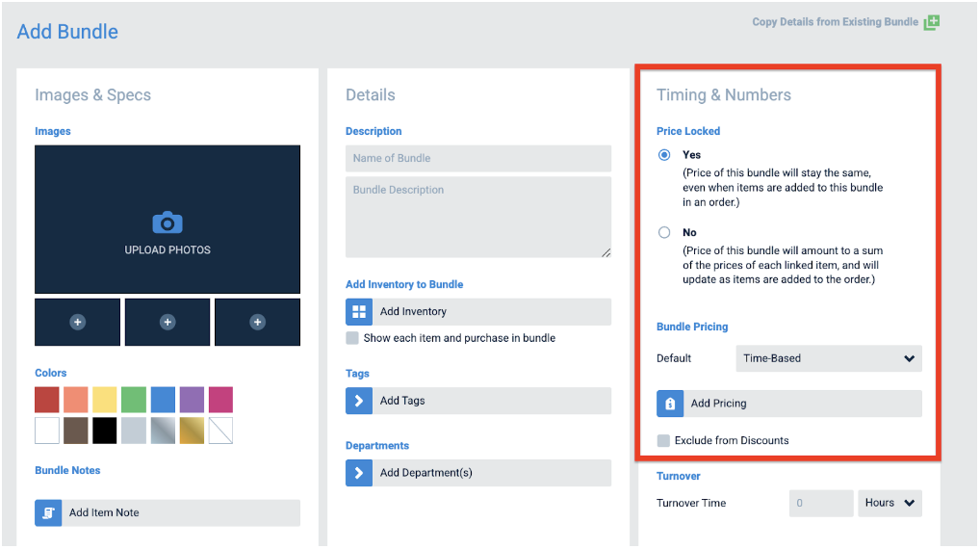Click the camera icon to upload photos
This screenshot has width=980, height=549.
pos(168,222)
